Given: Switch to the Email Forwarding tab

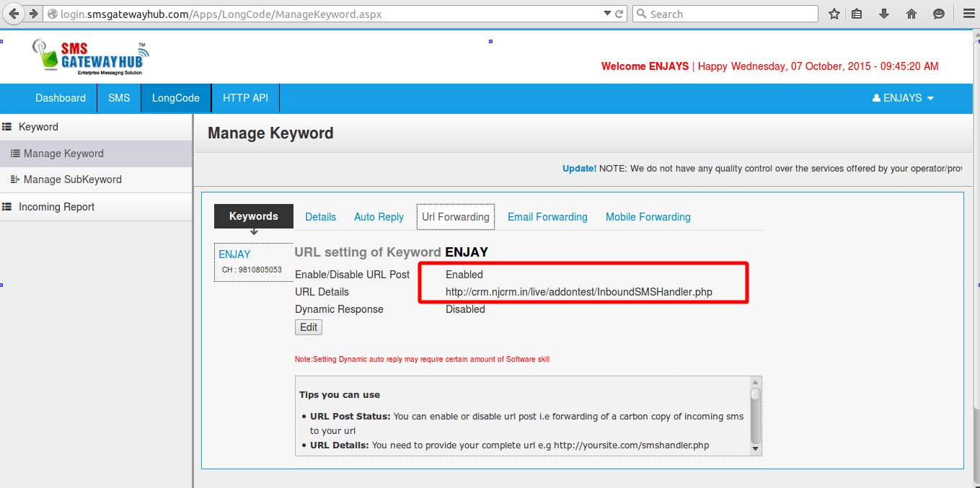Looking at the screenshot, I should [x=547, y=217].
